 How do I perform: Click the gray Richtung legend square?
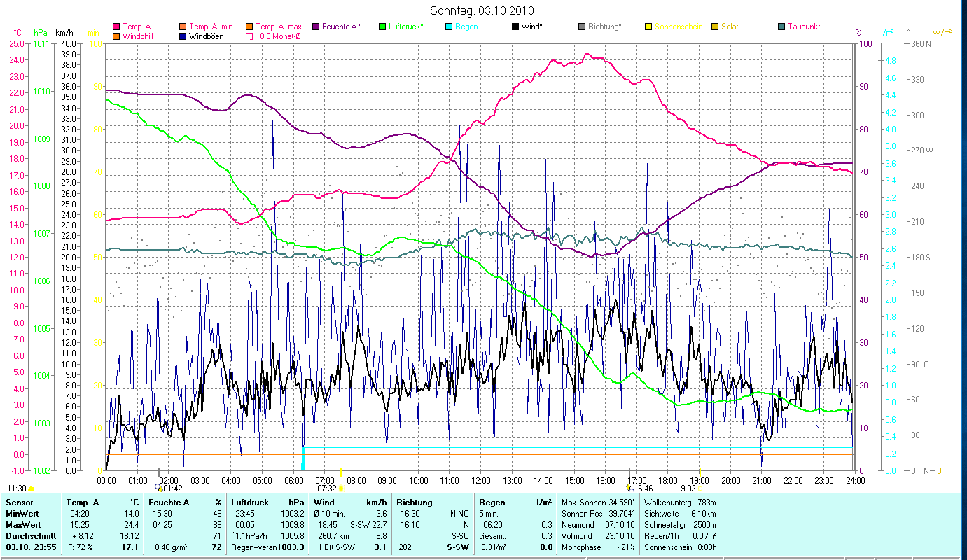[582, 27]
